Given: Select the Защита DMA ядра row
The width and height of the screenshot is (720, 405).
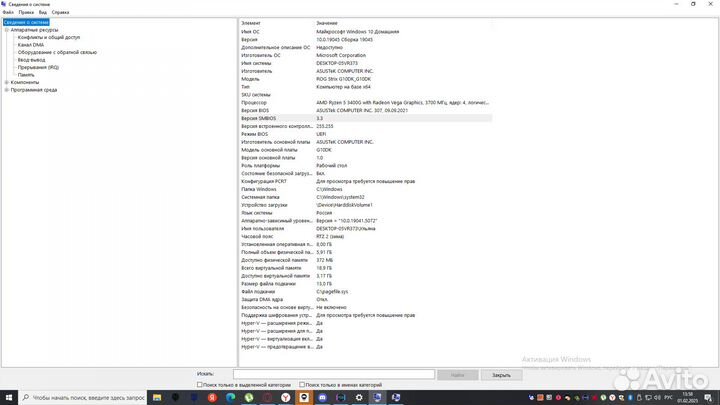Looking at the screenshot, I should (x=366, y=299).
